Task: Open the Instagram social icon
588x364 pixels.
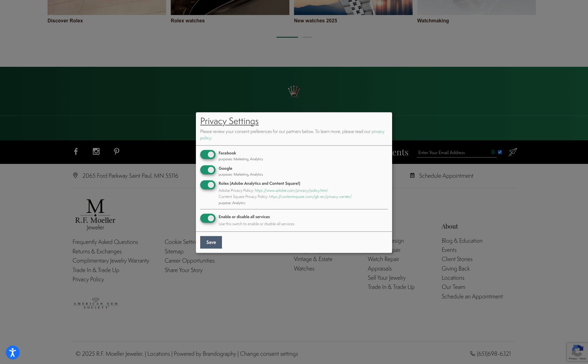Action: click(x=96, y=151)
